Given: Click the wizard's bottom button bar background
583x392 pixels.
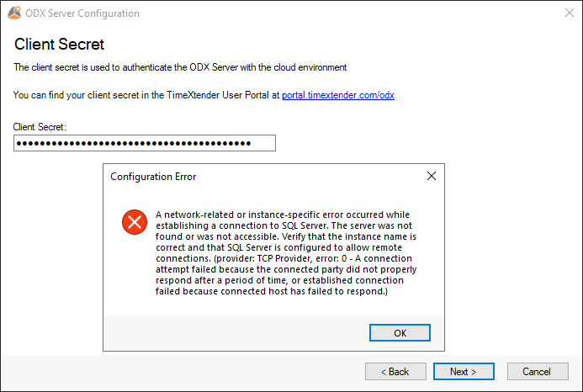Looking at the screenshot, I should click(x=183, y=372).
